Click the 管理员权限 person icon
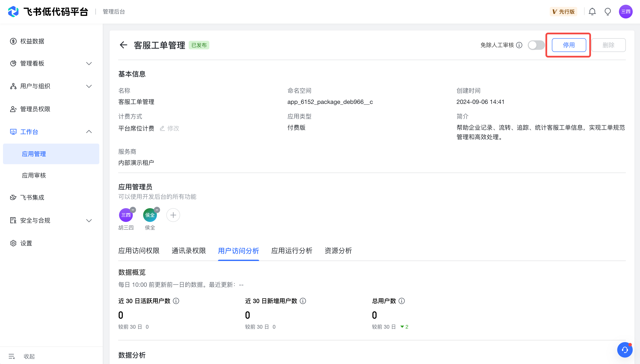This screenshot has width=640, height=364. coord(13,109)
